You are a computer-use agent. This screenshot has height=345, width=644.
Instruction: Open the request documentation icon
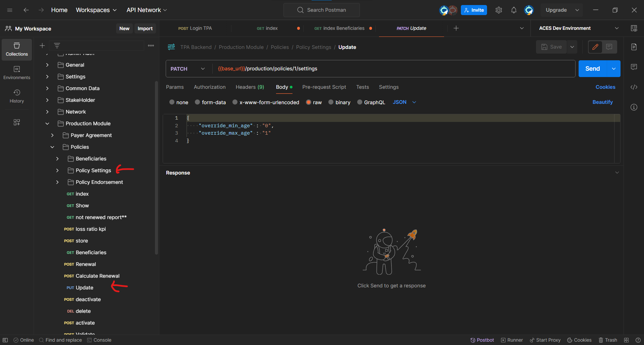634,47
